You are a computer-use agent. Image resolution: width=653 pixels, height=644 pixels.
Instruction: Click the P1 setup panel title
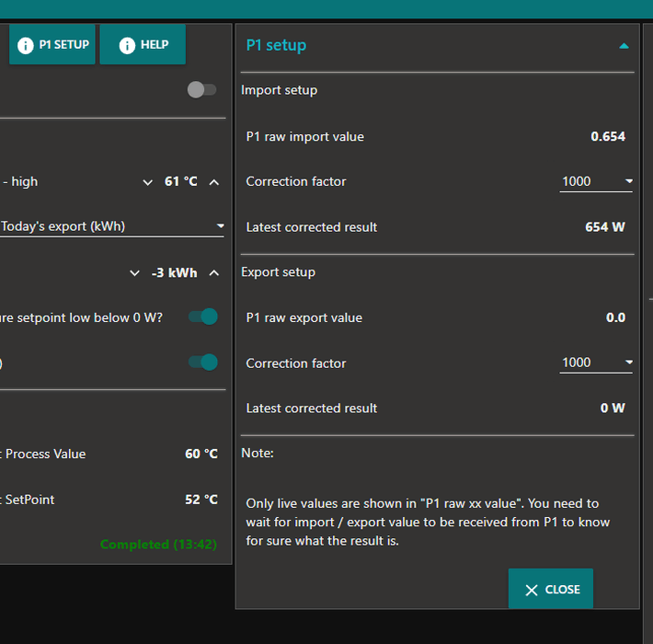[x=276, y=45]
